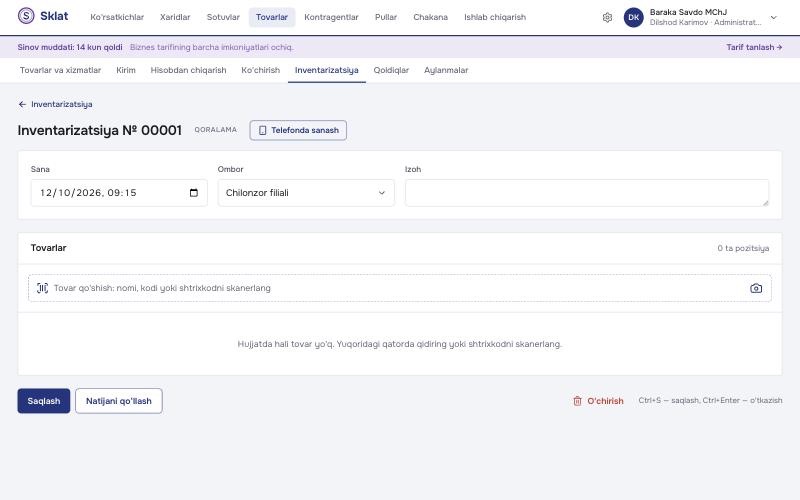This screenshot has height=500, width=800.
Task: Click the Sklat logo icon
Action: [x=26, y=16]
